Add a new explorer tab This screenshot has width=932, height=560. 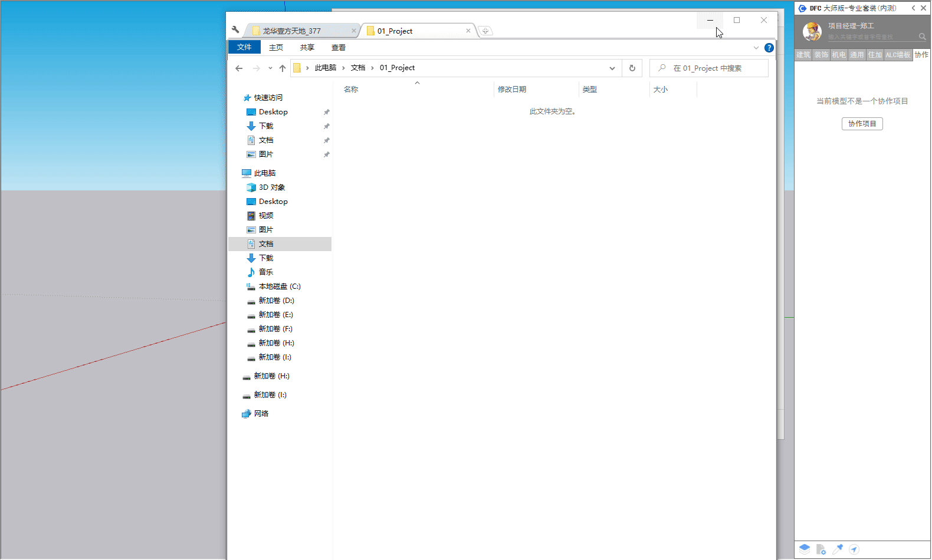coord(485,31)
